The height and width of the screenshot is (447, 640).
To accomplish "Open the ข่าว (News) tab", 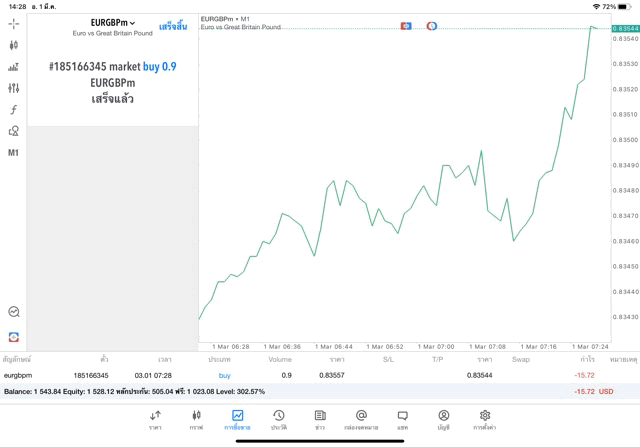I will tap(319, 419).
